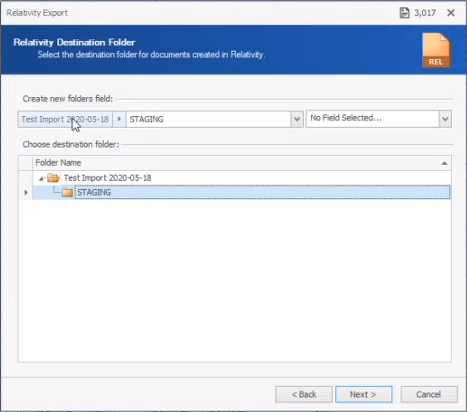
Task: Click the Create new folders field label
Action: point(68,99)
